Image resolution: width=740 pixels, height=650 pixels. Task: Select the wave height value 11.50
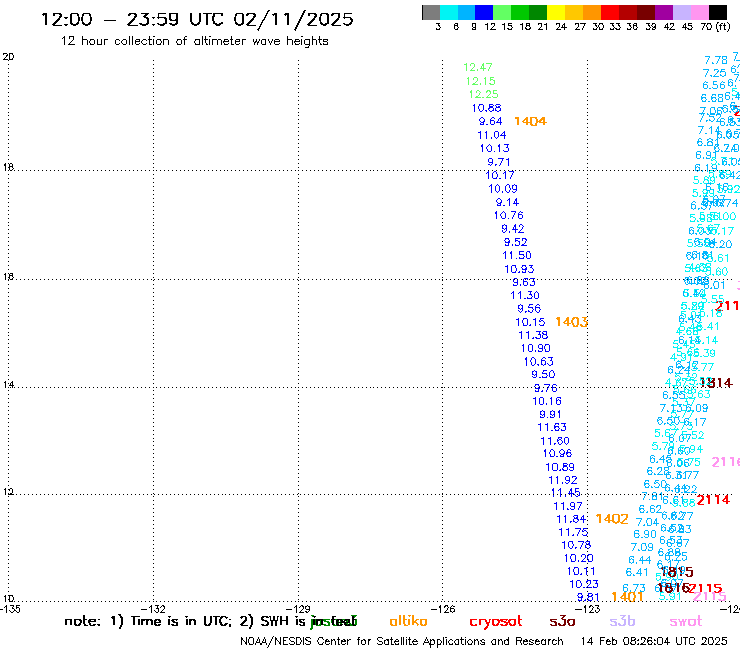pyautogui.click(x=517, y=255)
